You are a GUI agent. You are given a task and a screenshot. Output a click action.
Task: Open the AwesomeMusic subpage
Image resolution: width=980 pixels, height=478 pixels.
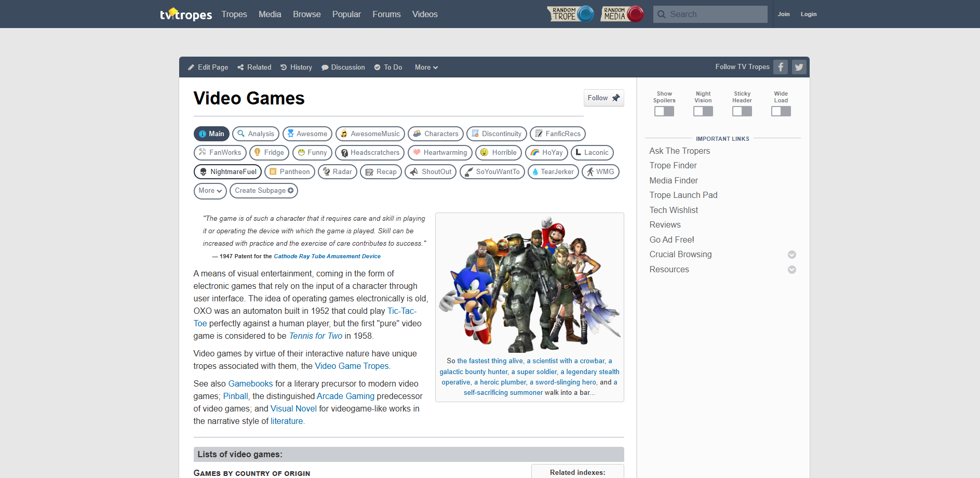tap(370, 134)
